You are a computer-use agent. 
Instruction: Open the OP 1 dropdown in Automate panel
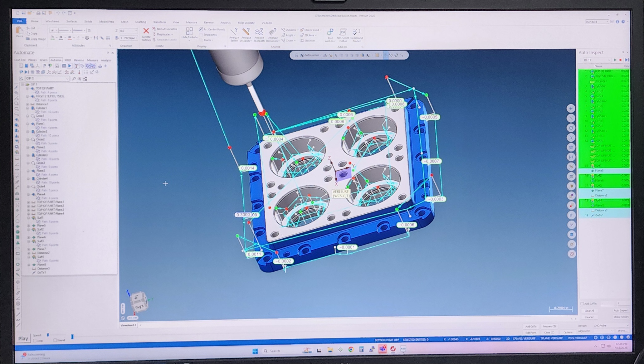(67, 79)
